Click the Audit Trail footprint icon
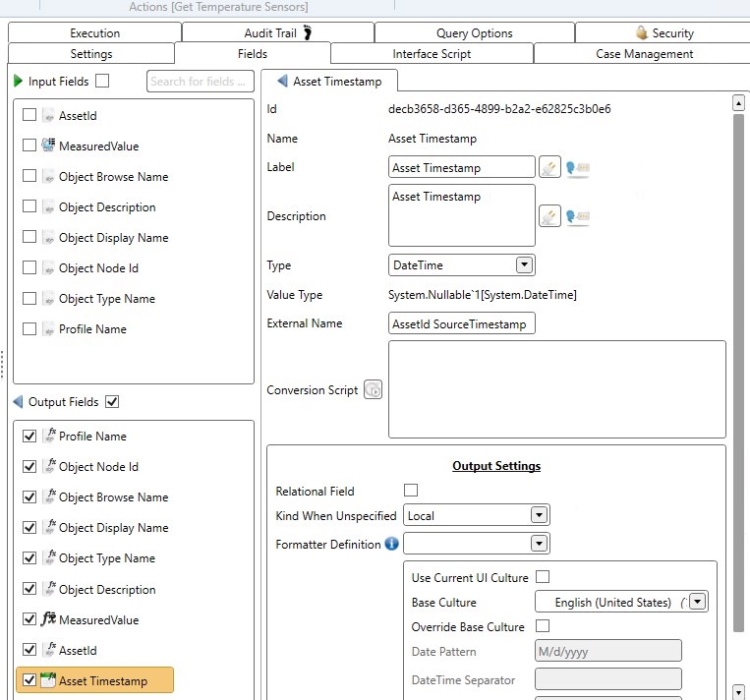 click(x=308, y=32)
